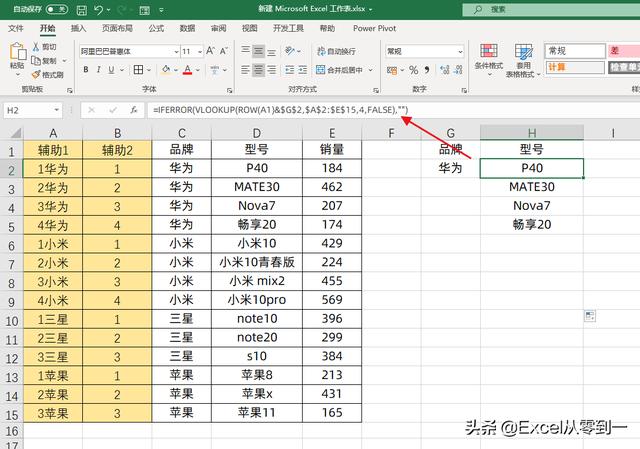Click the Comma Style icon

point(427,70)
